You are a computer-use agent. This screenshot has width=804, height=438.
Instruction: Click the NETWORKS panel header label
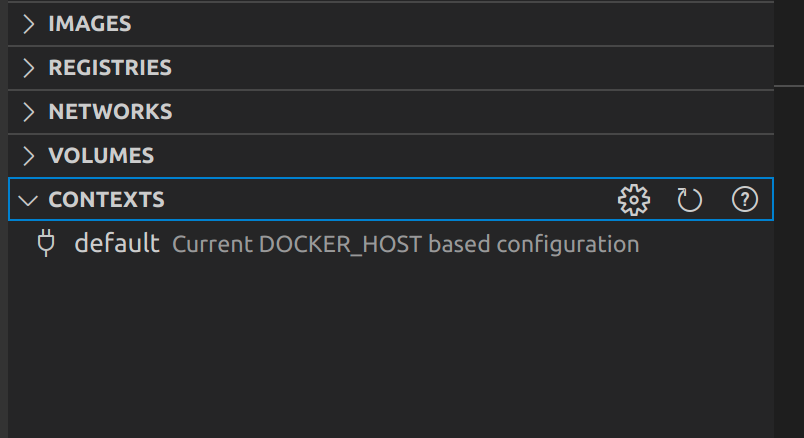(110, 112)
